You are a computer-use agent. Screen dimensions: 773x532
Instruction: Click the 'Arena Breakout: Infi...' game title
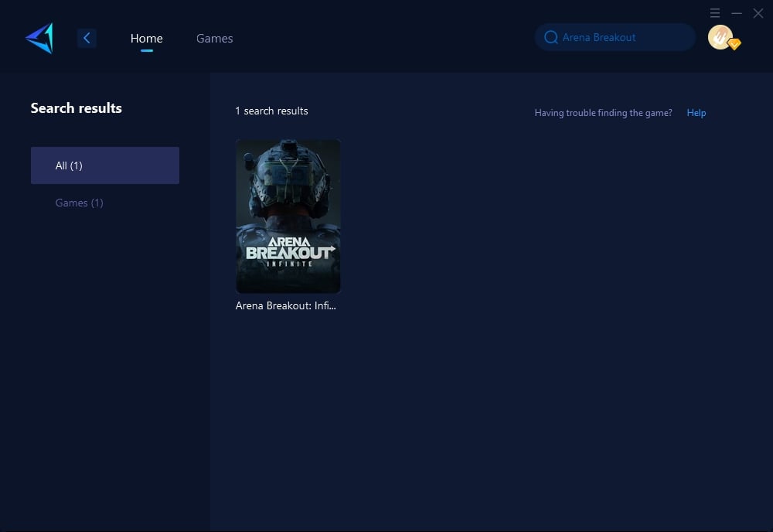(286, 305)
